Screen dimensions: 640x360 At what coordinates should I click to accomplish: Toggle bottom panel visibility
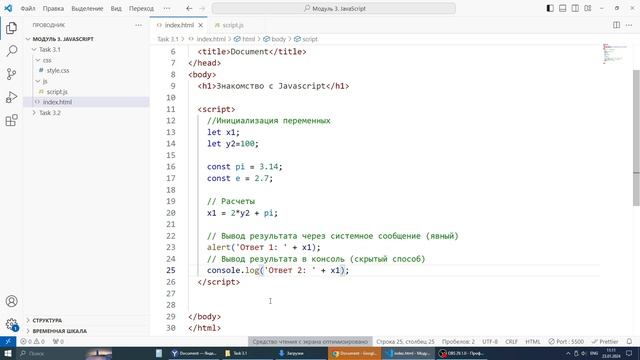562,8
